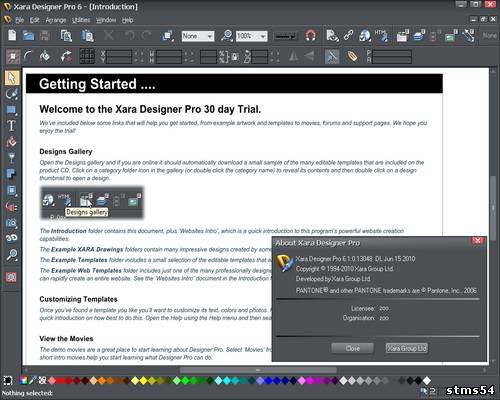This screenshot has height=400, width=500.
Task: Click the Redo arrow icon
Action: tap(146, 35)
